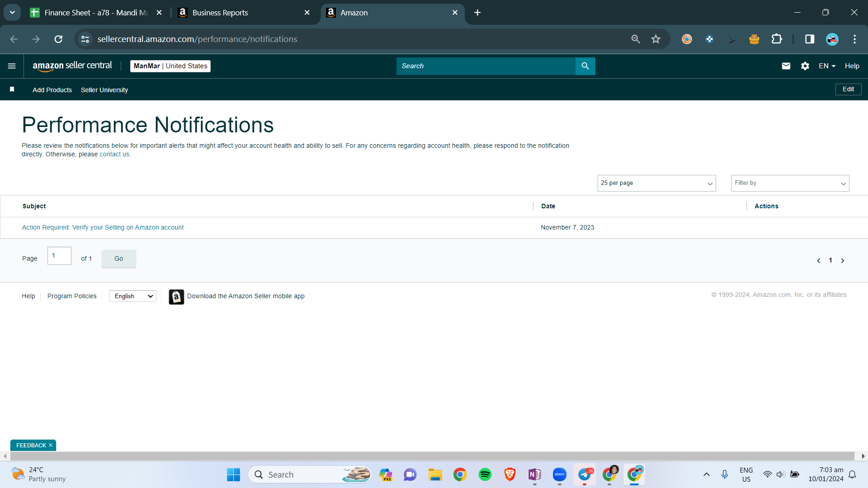This screenshot has width=868, height=488.
Task: Dismiss the FEEDBACK widget with its X
Action: (51, 445)
